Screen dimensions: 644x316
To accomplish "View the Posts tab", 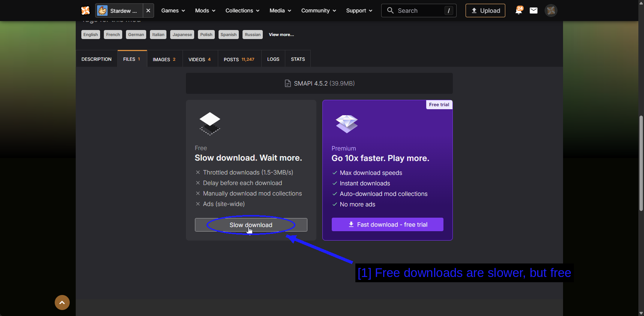I will (240, 59).
